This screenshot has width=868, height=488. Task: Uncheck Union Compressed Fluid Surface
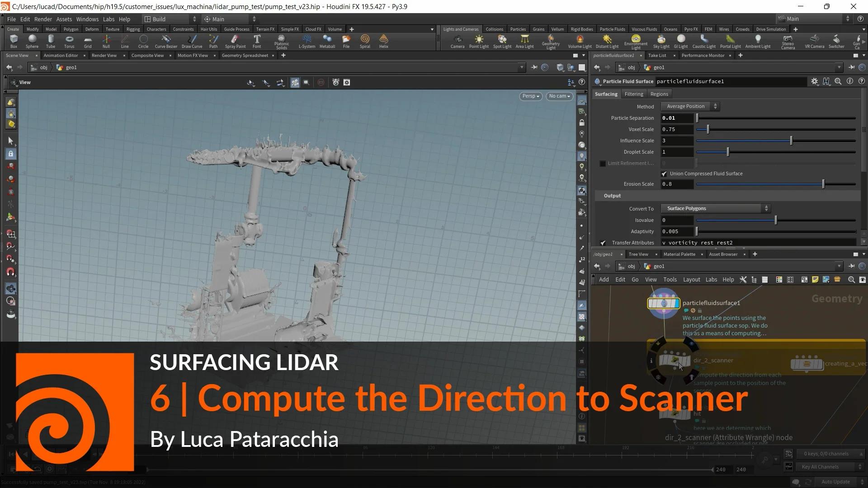pos(664,174)
